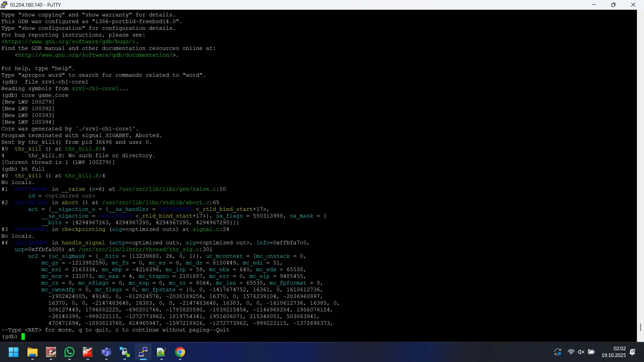
Task: Click the update sync icon in the system tray
Action: [x=558, y=352]
